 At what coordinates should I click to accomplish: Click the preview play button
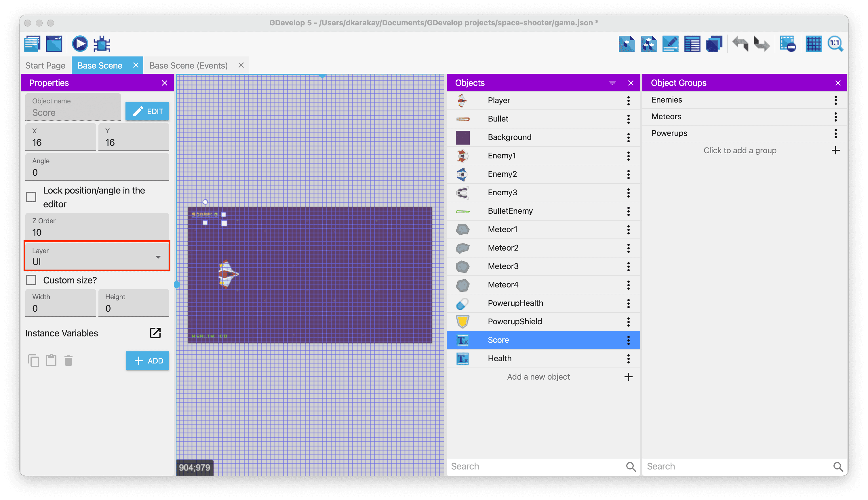[x=80, y=44]
